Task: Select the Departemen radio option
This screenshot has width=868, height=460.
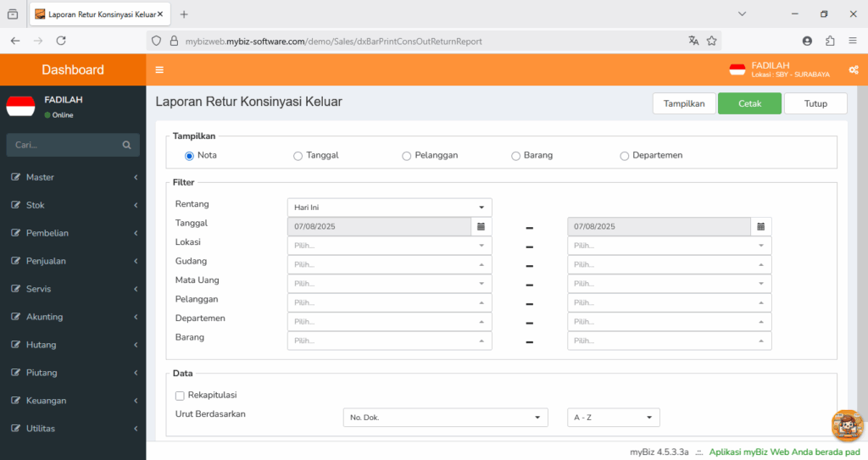Action: (625, 156)
